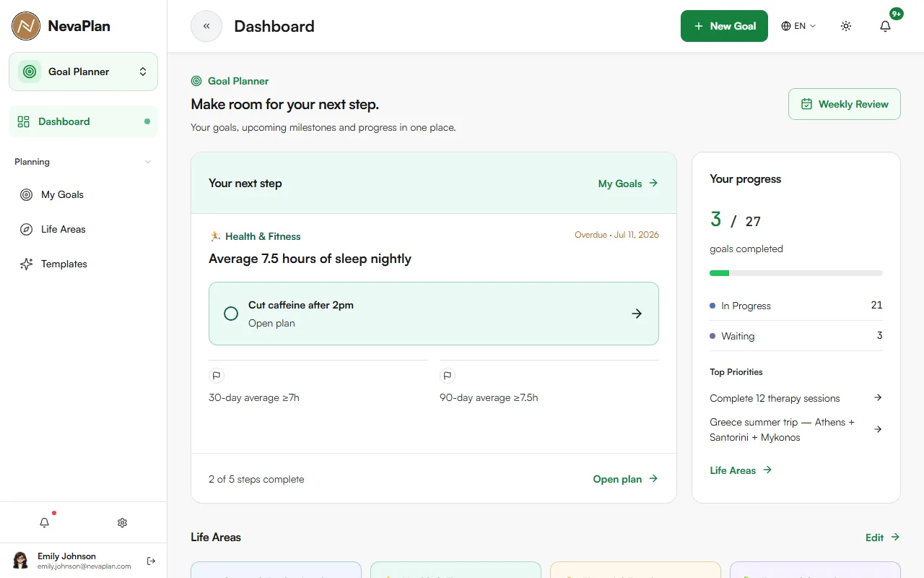Click the 'Overdue • Jul 11, 2026' label
Viewport: 924px width, 578px height.
click(x=616, y=235)
